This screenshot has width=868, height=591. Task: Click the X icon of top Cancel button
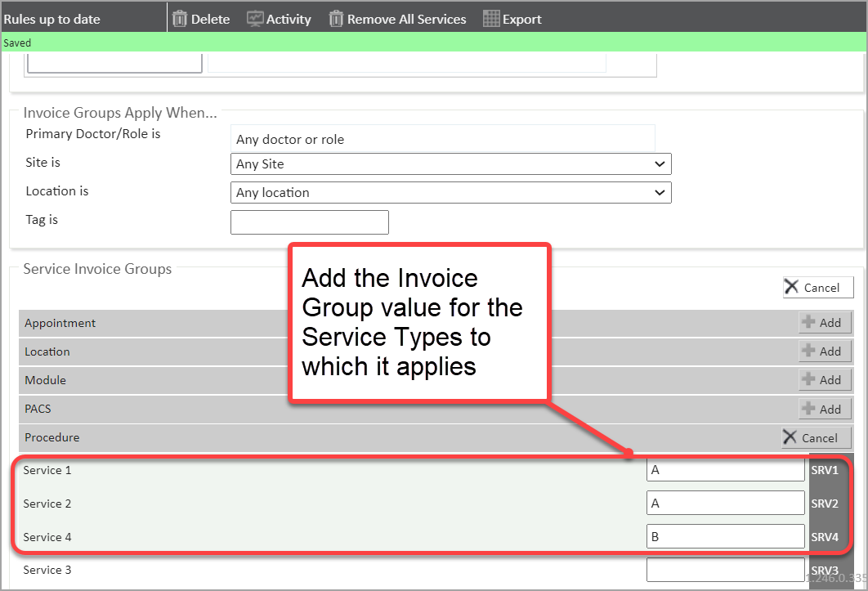pyautogui.click(x=792, y=287)
